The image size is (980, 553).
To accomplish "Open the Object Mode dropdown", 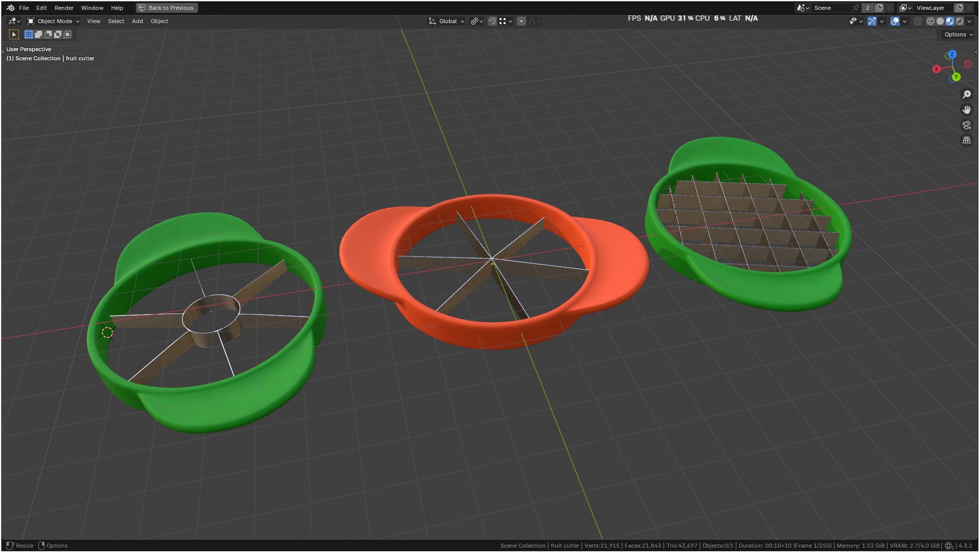I will click(x=53, y=21).
